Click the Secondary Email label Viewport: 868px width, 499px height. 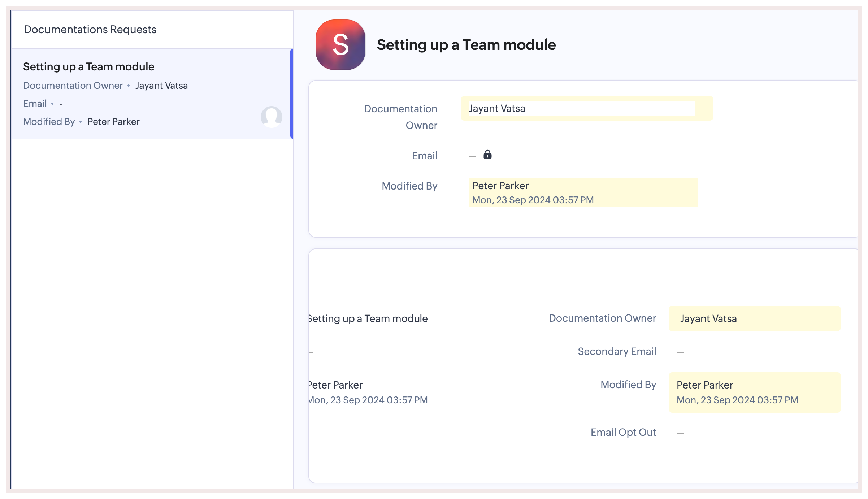tap(617, 352)
